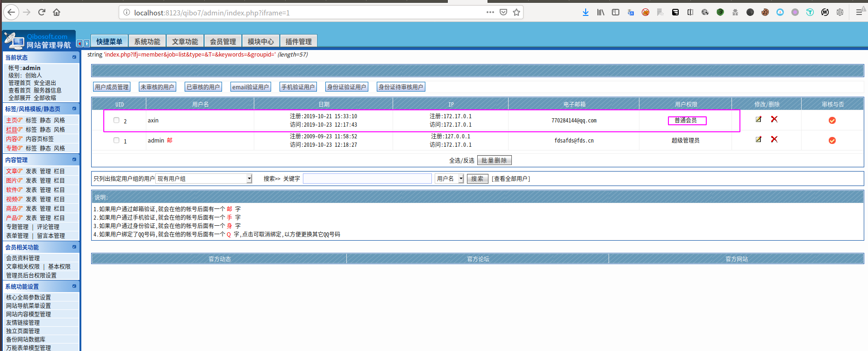This screenshot has width=868, height=351.
Task: Open the 现有用户组 dropdown
Action: (204, 179)
